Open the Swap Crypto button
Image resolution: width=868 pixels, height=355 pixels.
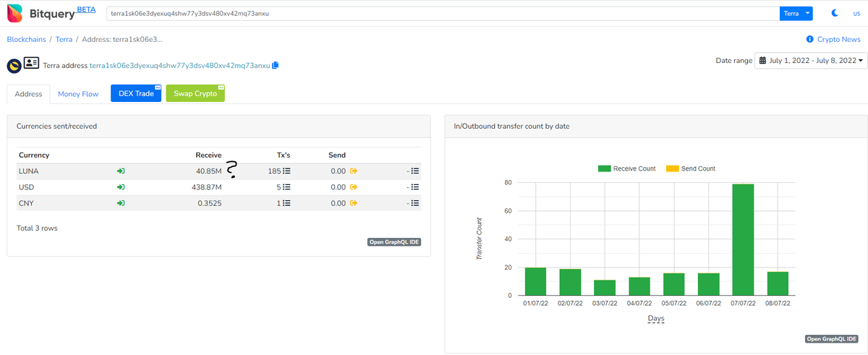[195, 93]
